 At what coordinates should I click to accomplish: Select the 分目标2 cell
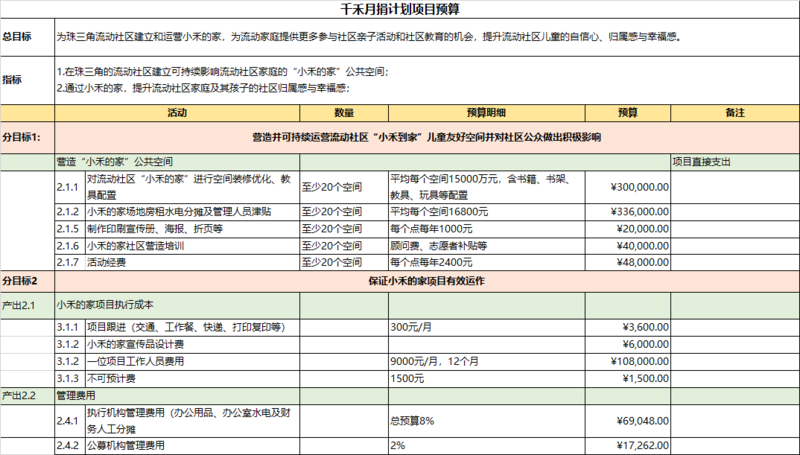(28, 281)
